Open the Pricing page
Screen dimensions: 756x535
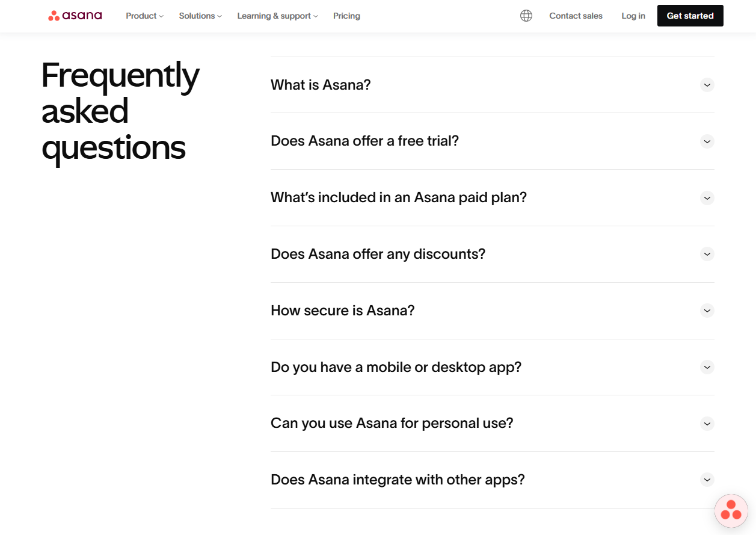tap(346, 16)
